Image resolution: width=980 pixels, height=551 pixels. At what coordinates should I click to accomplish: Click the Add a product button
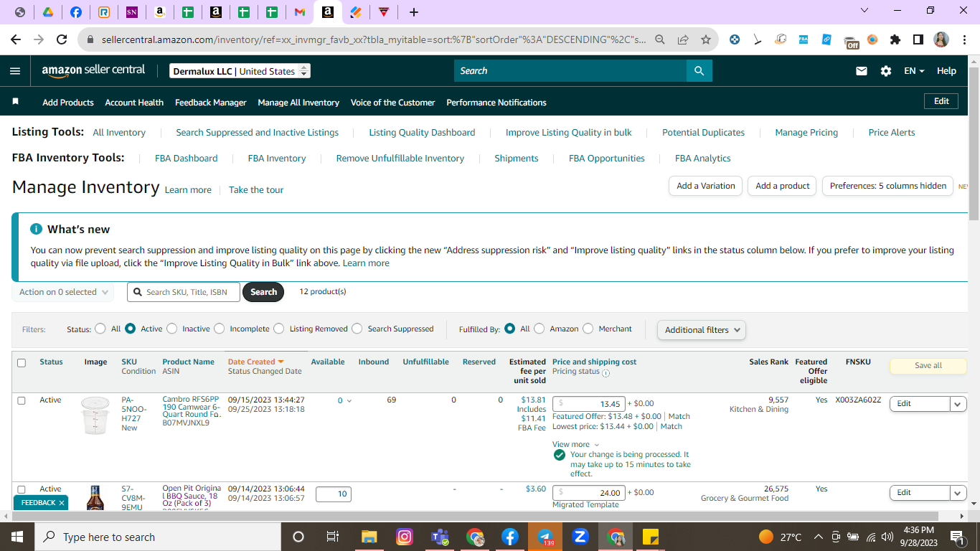click(783, 186)
